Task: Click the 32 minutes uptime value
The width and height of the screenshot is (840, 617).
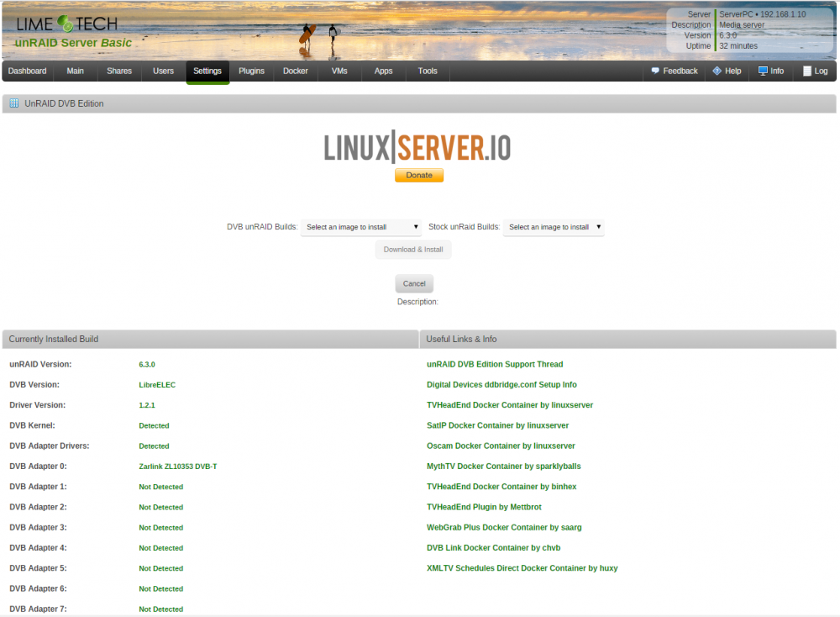Action: coord(738,46)
